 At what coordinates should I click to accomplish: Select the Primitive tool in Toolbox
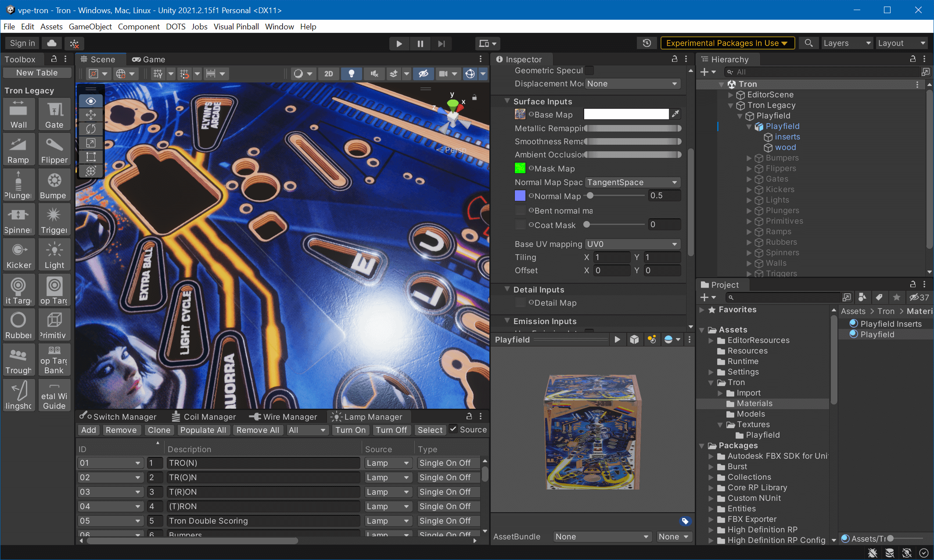54,325
